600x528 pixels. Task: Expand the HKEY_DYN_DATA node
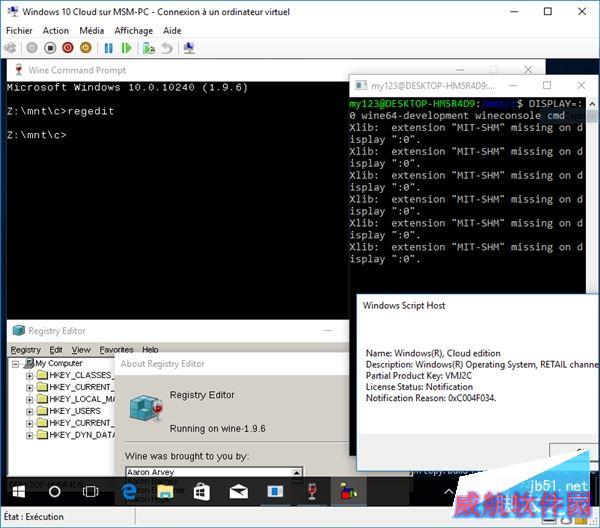(29, 435)
